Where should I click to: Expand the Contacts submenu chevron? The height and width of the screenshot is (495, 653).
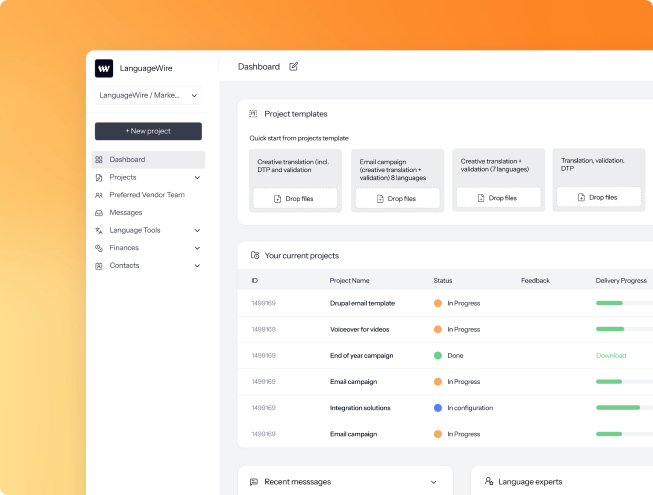(x=197, y=266)
